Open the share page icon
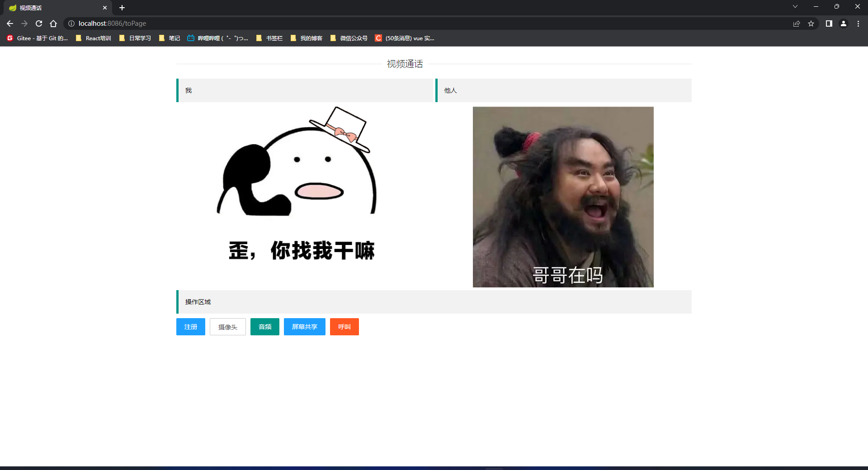 (x=797, y=23)
